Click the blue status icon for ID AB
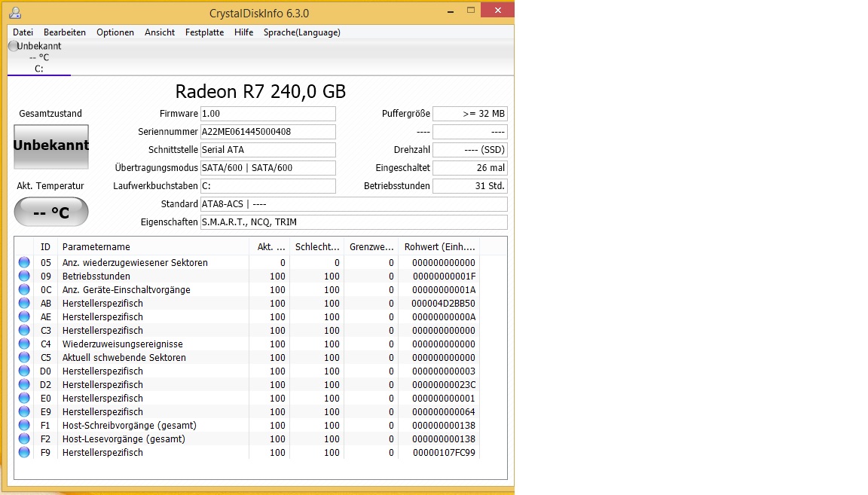The height and width of the screenshot is (495, 868). coord(24,303)
